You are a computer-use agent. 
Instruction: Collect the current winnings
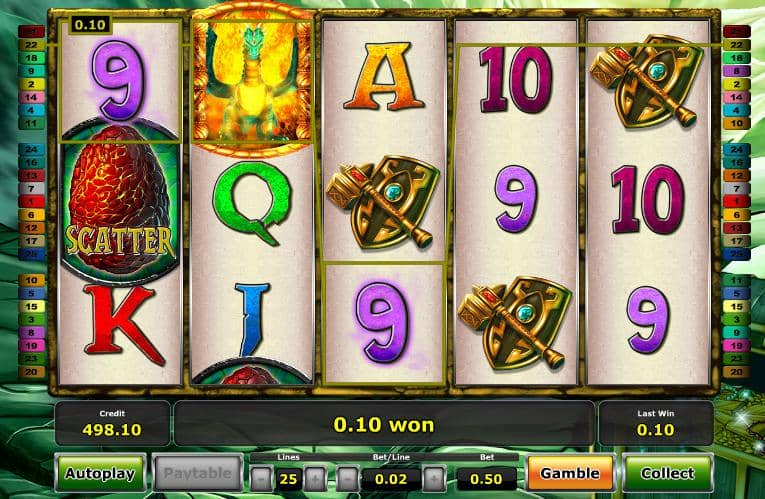pos(667,473)
